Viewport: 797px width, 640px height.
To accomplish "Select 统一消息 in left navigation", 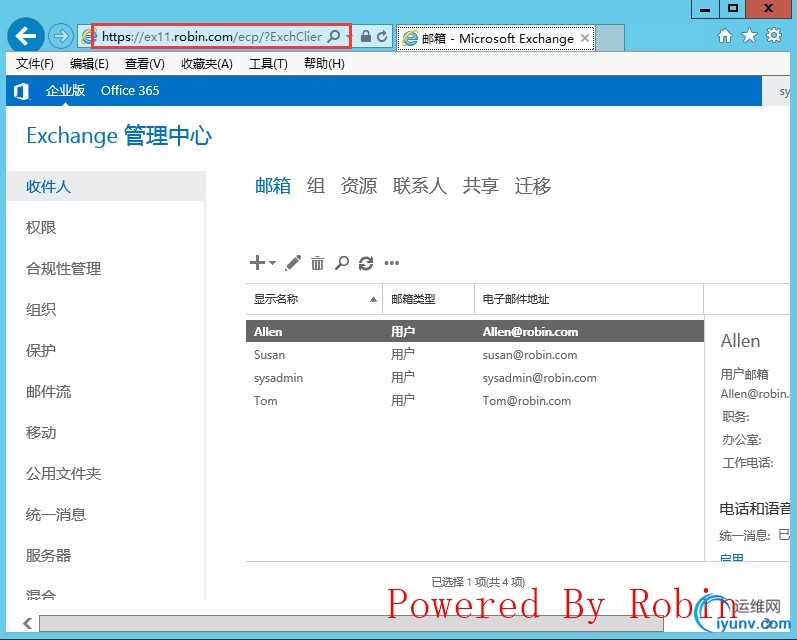I will pos(56,514).
